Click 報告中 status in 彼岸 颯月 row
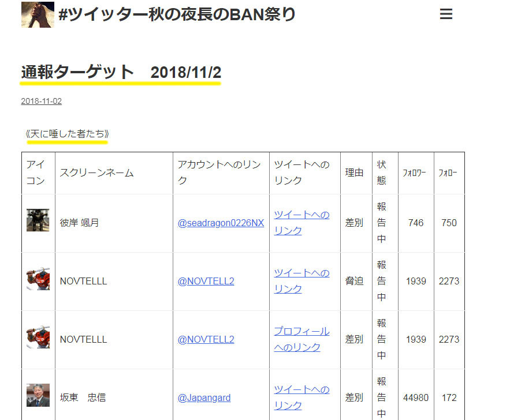The height and width of the screenshot is (420, 510). pyautogui.click(x=382, y=223)
